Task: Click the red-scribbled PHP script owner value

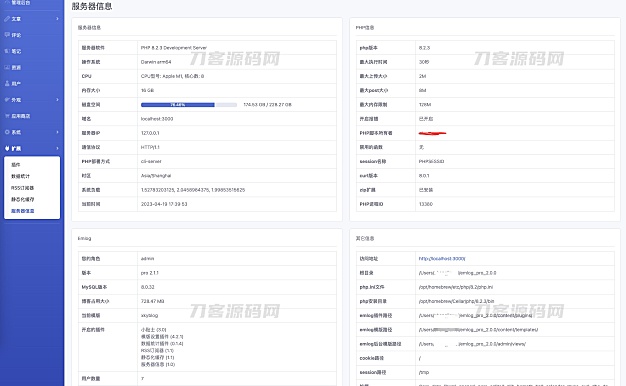Action: tap(432, 133)
